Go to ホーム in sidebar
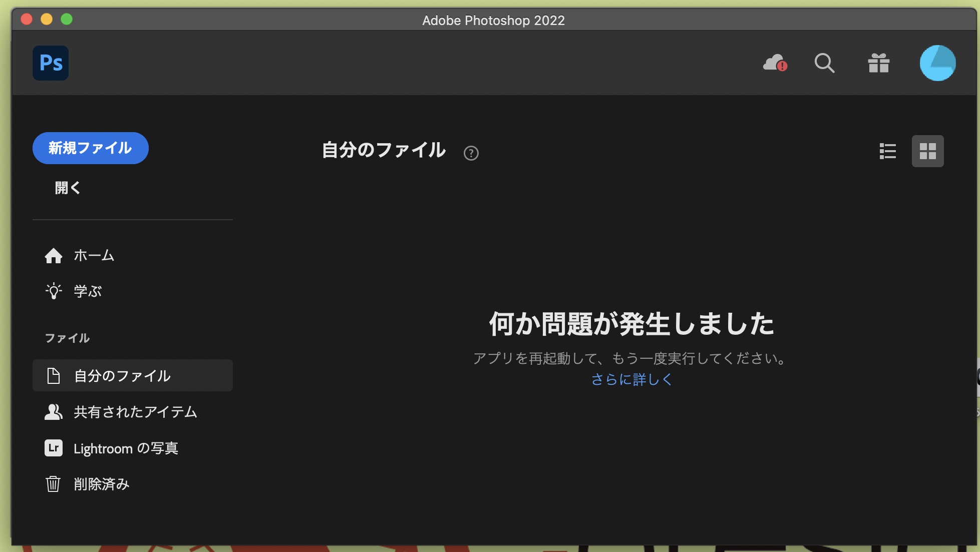Image resolution: width=980 pixels, height=552 pixels. pos(94,256)
